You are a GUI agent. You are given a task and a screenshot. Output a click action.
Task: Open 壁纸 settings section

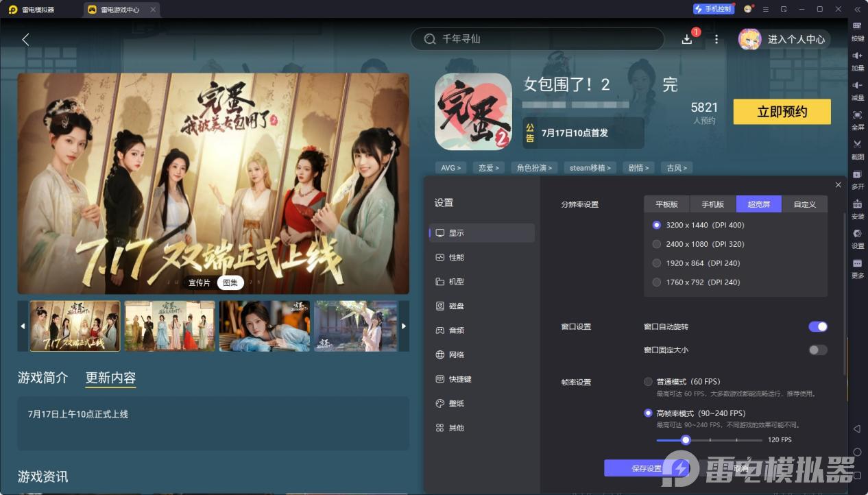click(482, 403)
